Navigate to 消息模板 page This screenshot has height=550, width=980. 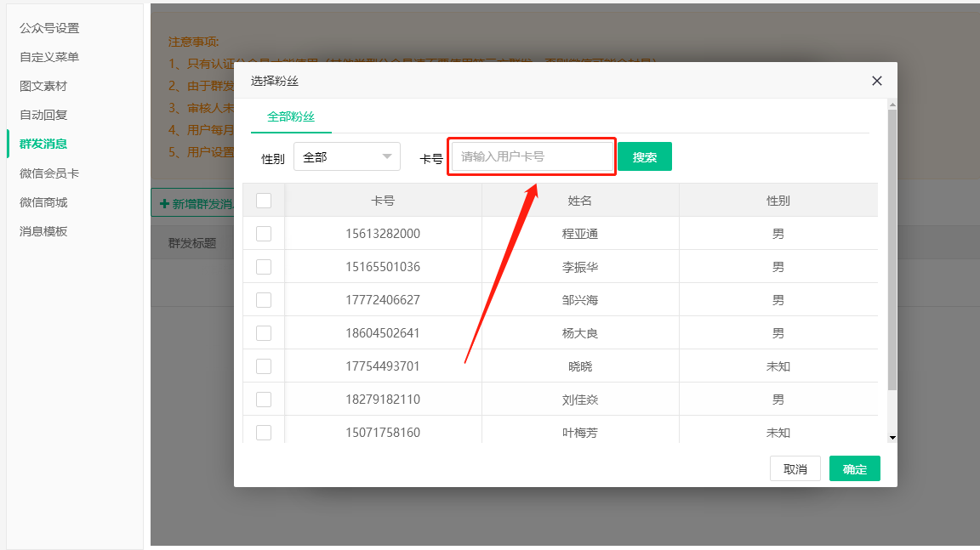(43, 231)
